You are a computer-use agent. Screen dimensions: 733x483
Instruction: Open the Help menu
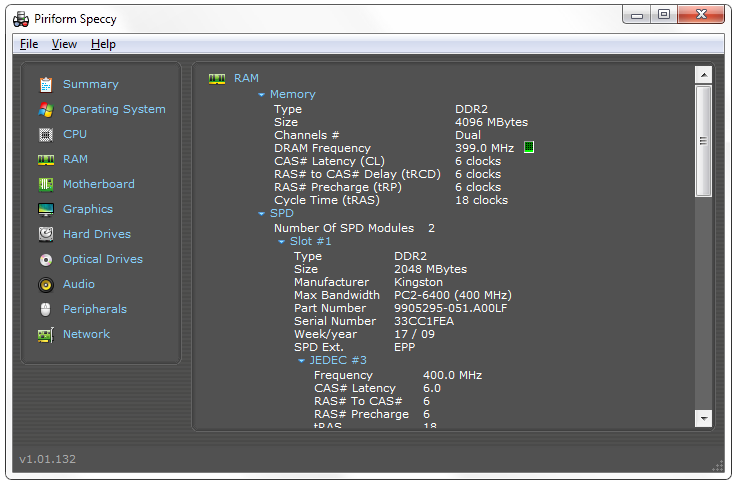(x=103, y=44)
